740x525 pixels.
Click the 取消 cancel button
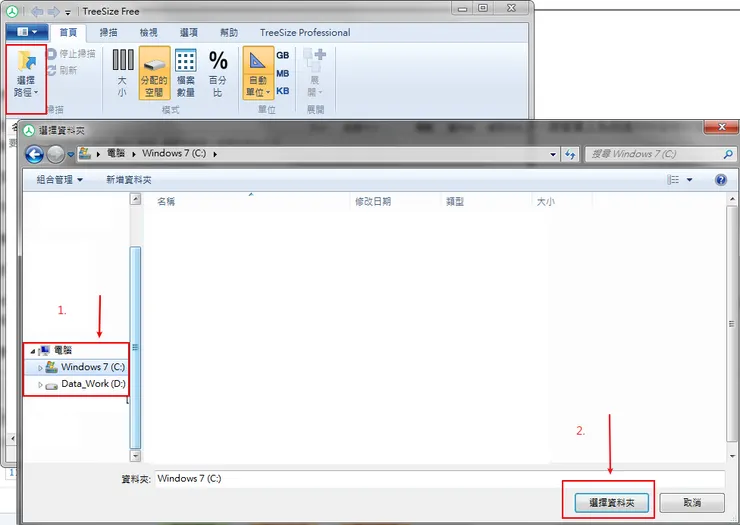point(692,503)
